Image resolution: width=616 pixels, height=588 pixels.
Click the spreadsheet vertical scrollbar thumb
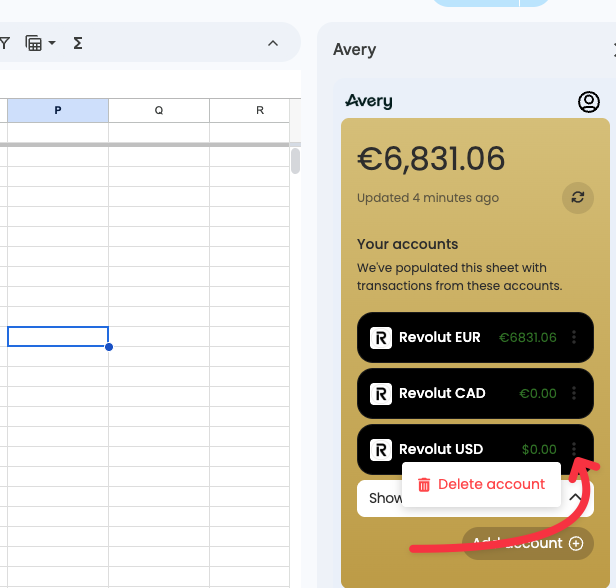[295, 161]
